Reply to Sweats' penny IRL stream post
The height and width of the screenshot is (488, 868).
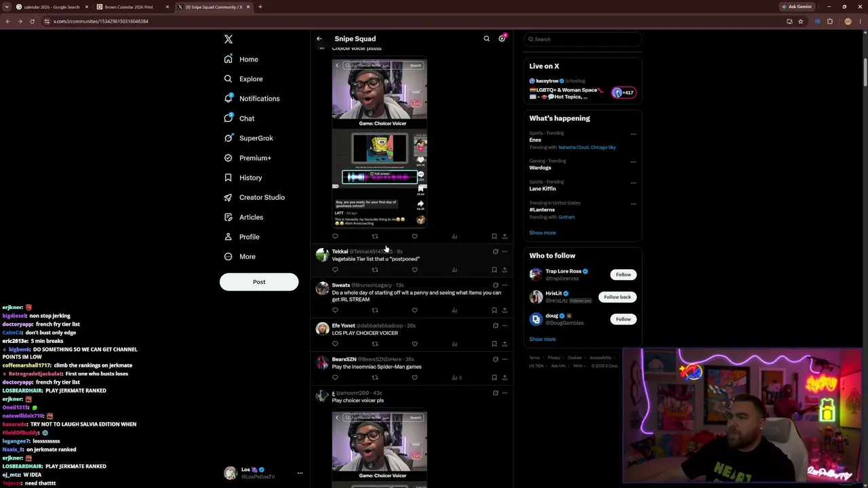pos(335,310)
